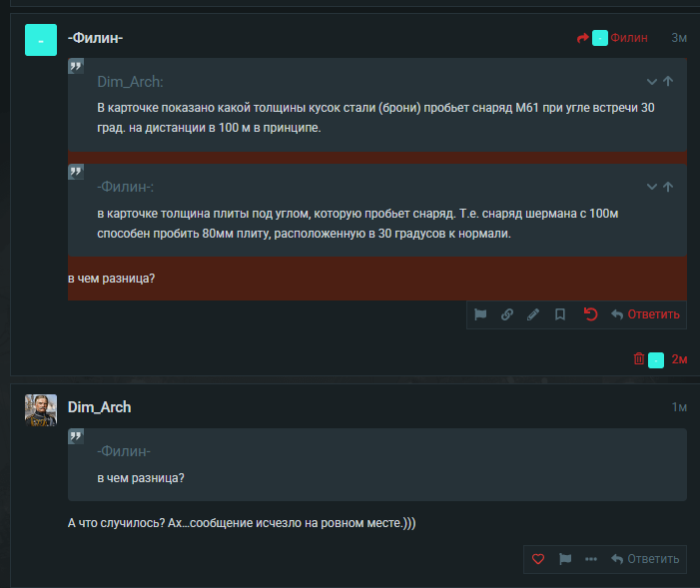Click red trash deletion indicator
This screenshot has width=700, height=588.
pos(639,359)
